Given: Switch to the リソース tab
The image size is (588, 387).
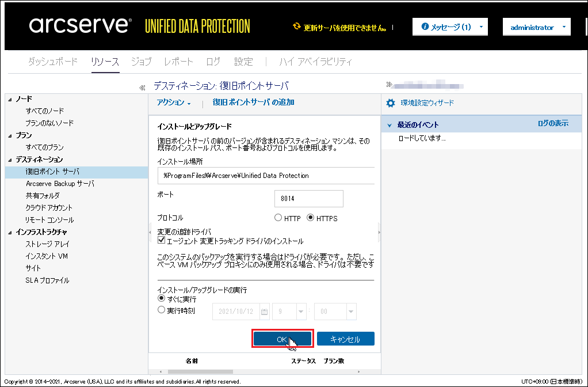Looking at the screenshot, I should click(x=105, y=62).
